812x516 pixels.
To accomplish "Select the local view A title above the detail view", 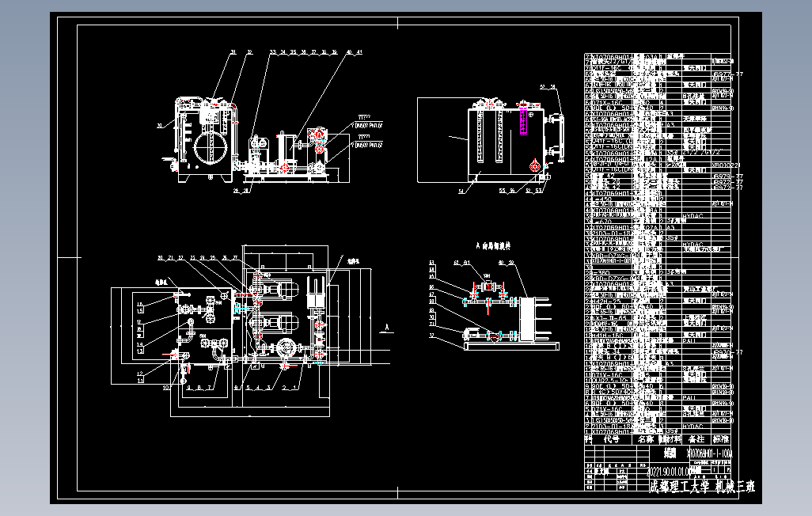I will pos(493,245).
